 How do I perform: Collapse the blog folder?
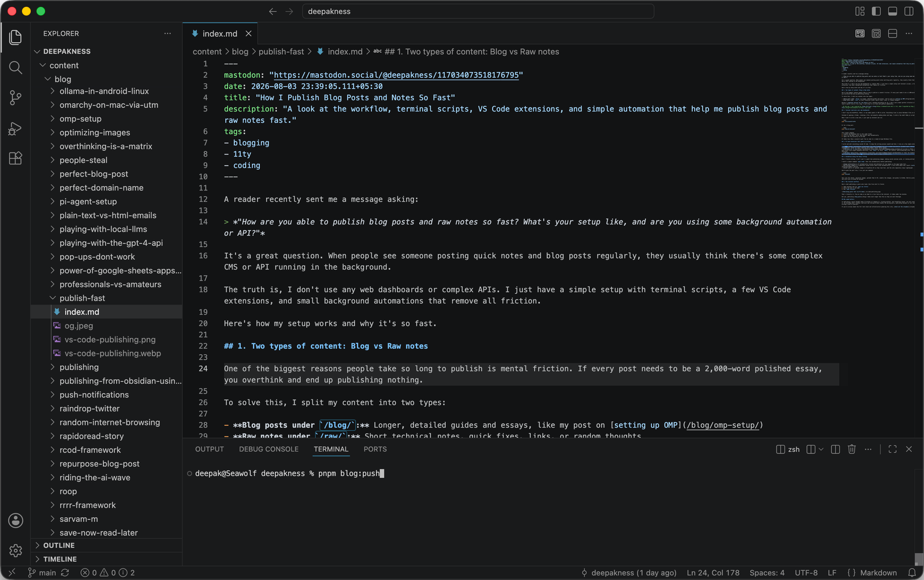[x=107, y=79]
